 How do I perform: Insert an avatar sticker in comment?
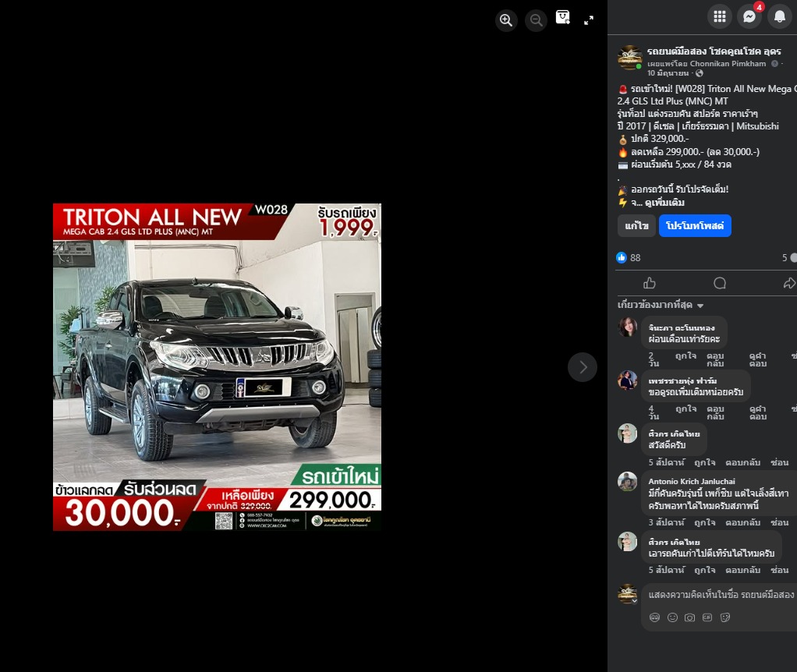655,617
